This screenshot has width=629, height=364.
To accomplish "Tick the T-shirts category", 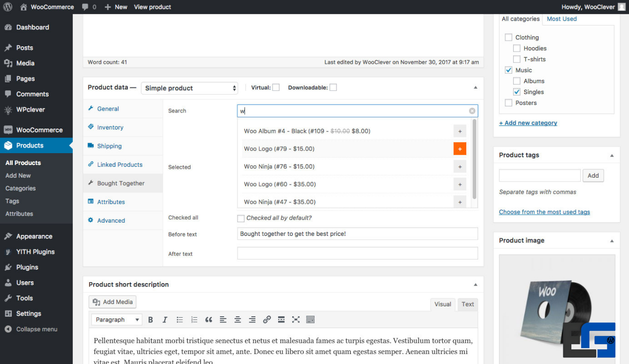I will pos(516,59).
